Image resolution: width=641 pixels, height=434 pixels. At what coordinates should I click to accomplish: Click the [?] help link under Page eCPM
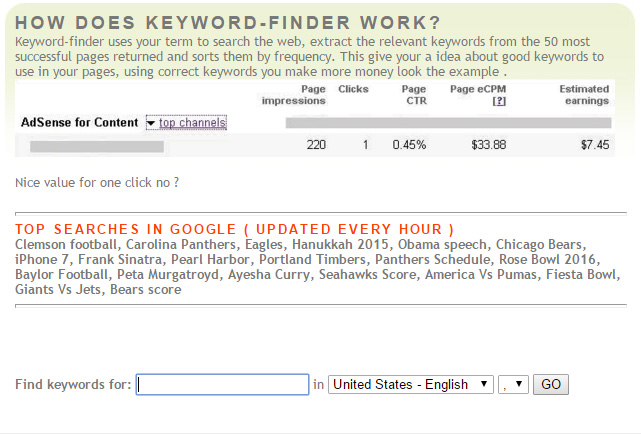(499, 101)
